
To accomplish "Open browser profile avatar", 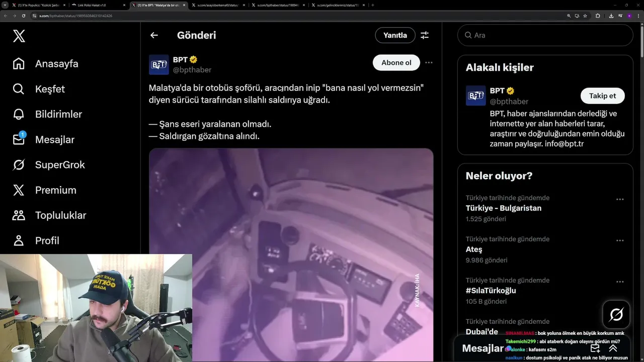I will 629,16.
